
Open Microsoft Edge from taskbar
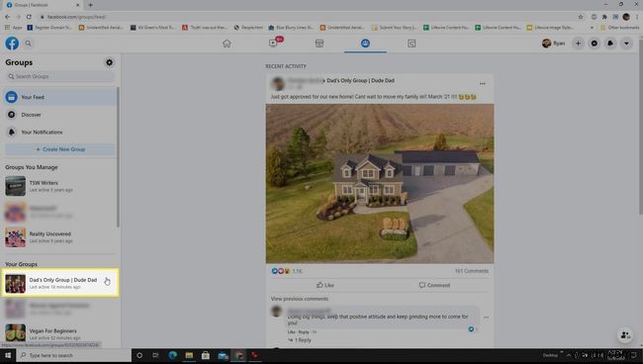tap(172, 355)
